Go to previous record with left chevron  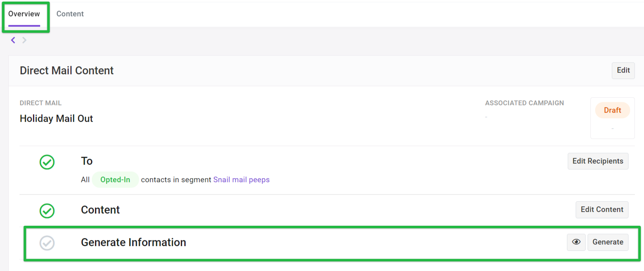13,40
